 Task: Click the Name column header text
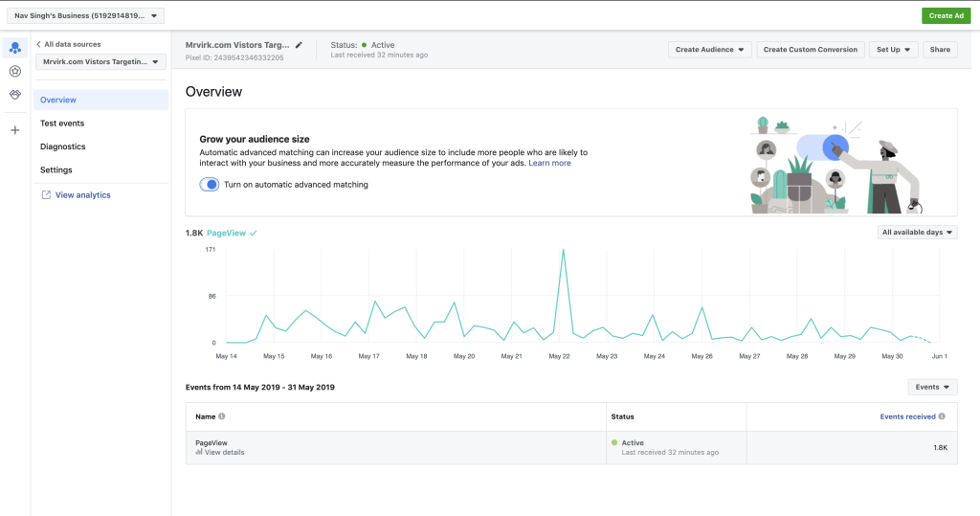(x=205, y=416)
